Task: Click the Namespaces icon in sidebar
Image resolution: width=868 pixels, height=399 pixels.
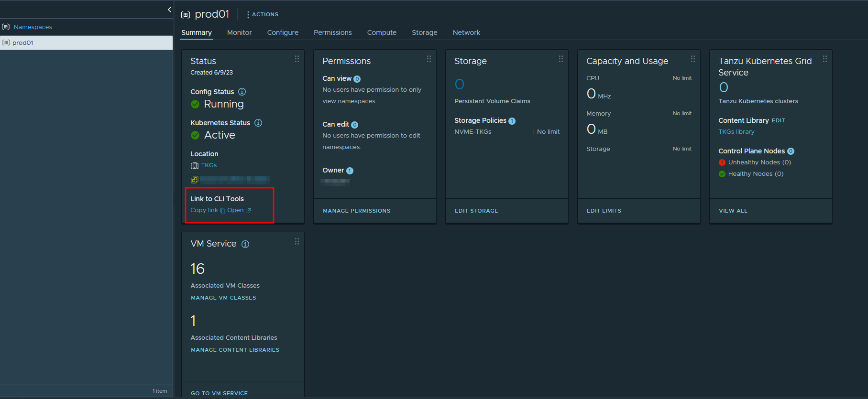Action: coord(6,27)
